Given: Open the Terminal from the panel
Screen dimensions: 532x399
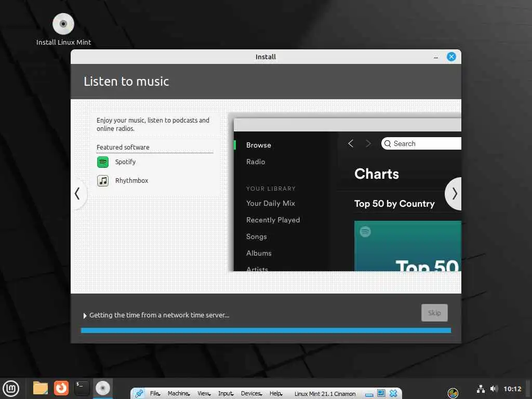Looking at the screenshot, I should 82,388.
